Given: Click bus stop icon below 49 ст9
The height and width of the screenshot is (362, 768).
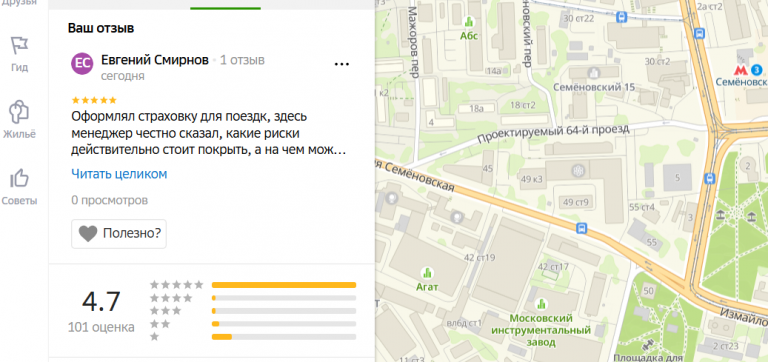Looking at the screenshot, I should [x=581, y=228].
